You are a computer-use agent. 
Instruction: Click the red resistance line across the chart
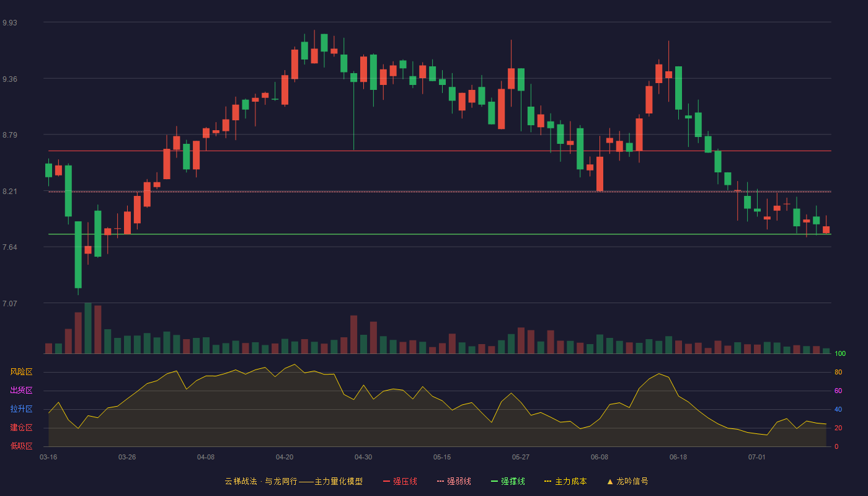click(x=440, y=151)
